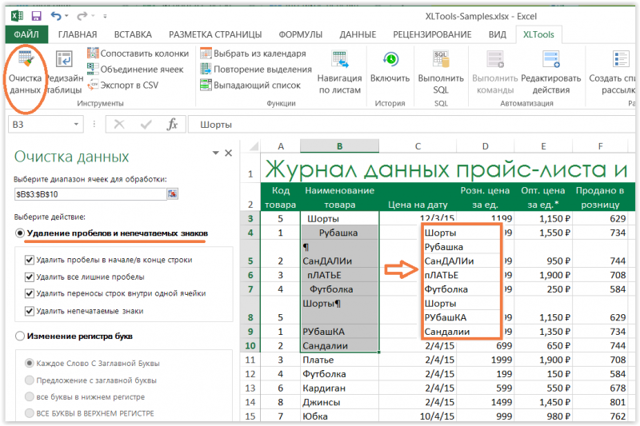640x426 pixels.
Task: Select все буквы в нижнем регистре
Action: [x=29, y=397]
